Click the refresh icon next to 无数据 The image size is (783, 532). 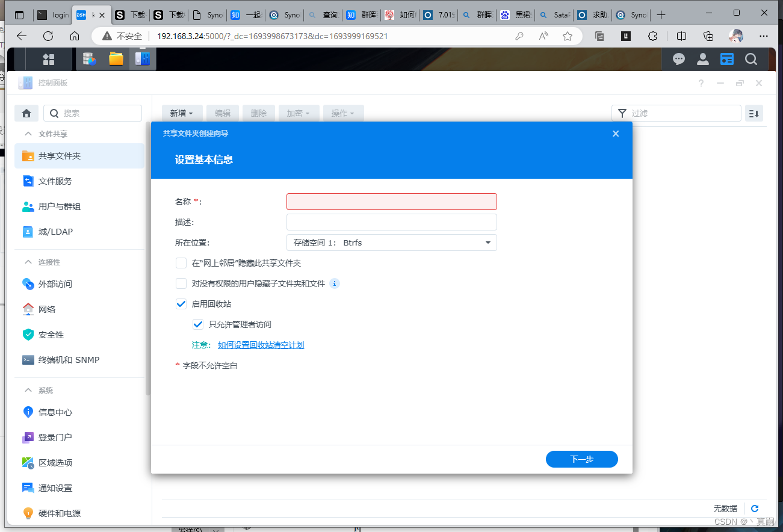(755, 509)
